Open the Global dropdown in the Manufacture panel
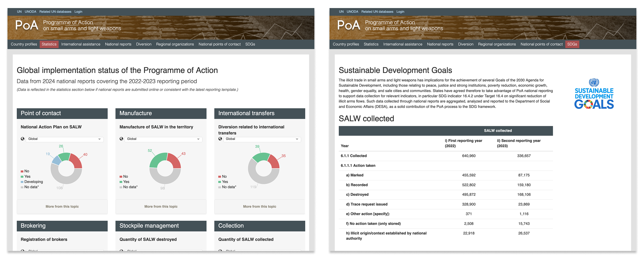This screenshot has width=644, height=260. click(163, 139)
